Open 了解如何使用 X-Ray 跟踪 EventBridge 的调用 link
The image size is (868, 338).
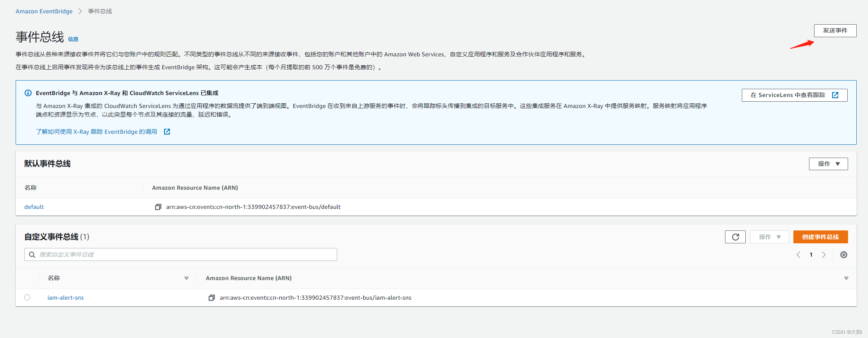pos(96,132)
